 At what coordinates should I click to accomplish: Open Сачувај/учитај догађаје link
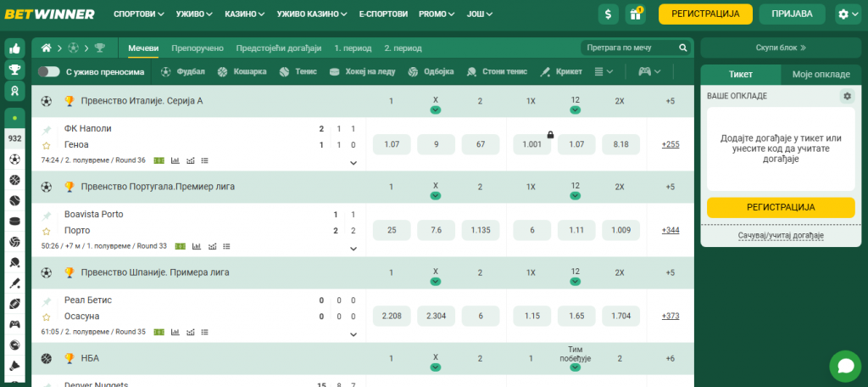click(x=781, y=236)
